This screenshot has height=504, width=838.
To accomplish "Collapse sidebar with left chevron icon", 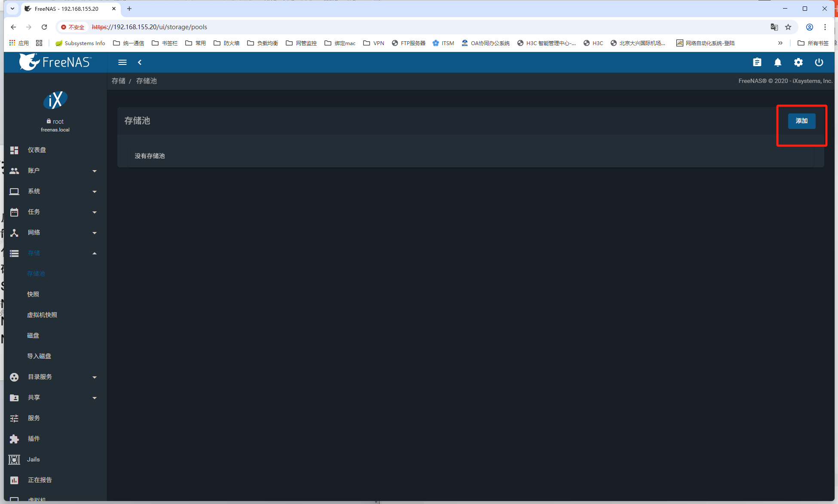I will tap(140, 62).
